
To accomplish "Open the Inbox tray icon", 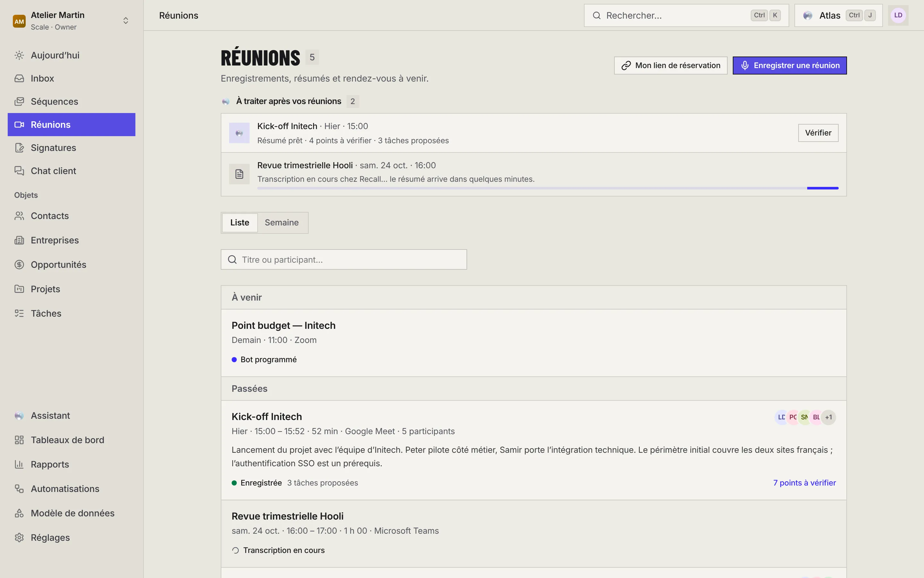I will tap(19, 78).
